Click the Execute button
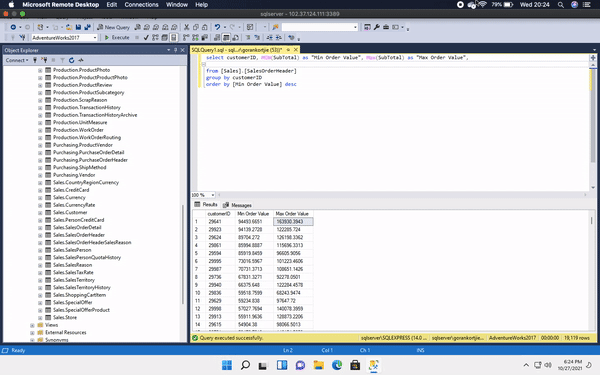Image resolution: width=600 pixels, height=375 pixels. coord(117,38)
